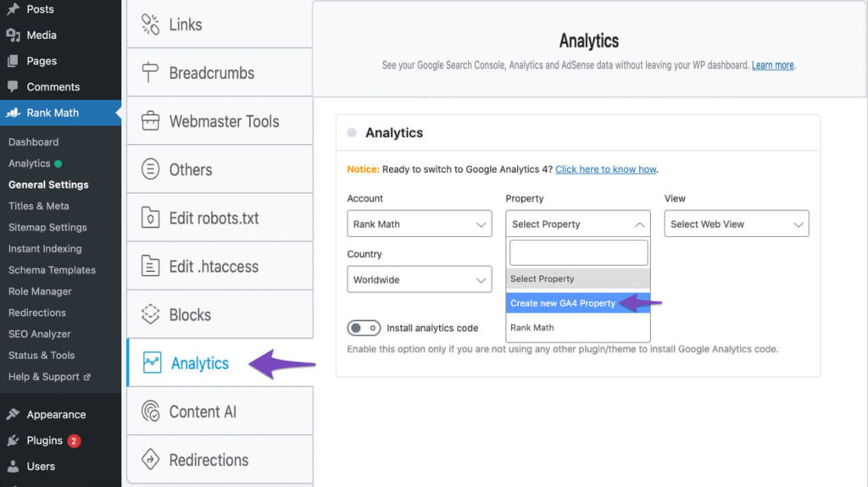
Task: Open Sitemap Settings submenu item
Action: (47, 228)
